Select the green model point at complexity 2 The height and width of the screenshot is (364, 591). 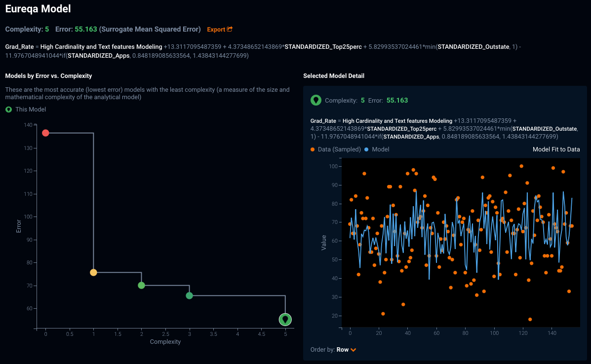coord(141,285)
